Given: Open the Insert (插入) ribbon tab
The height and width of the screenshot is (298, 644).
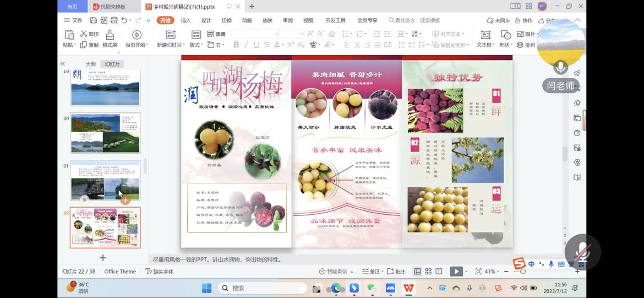Looking at the screenshot, I should (x=185, y=20).
